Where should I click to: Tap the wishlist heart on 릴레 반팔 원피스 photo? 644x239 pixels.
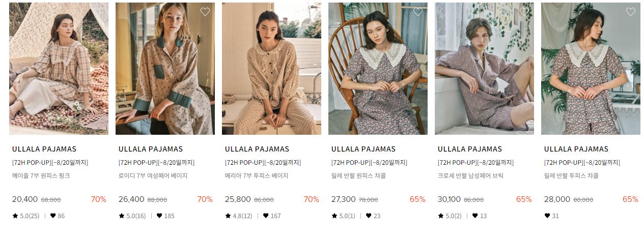point(418,12)
